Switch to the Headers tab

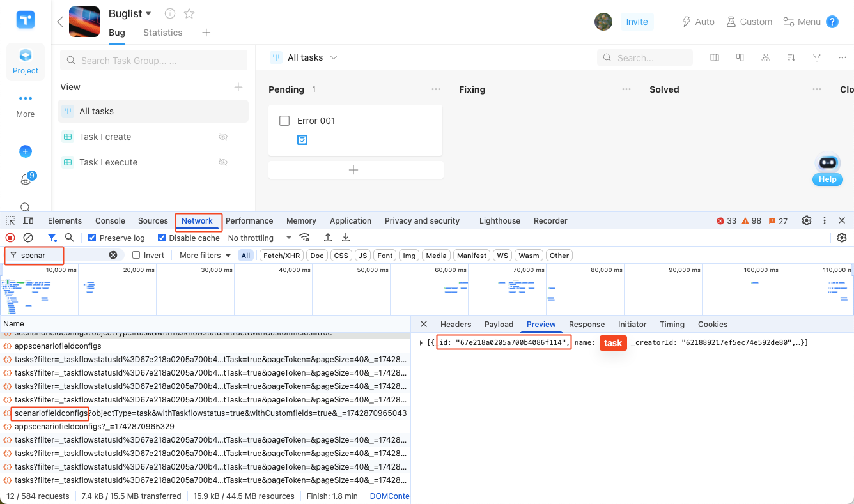[x=456, y=324]
